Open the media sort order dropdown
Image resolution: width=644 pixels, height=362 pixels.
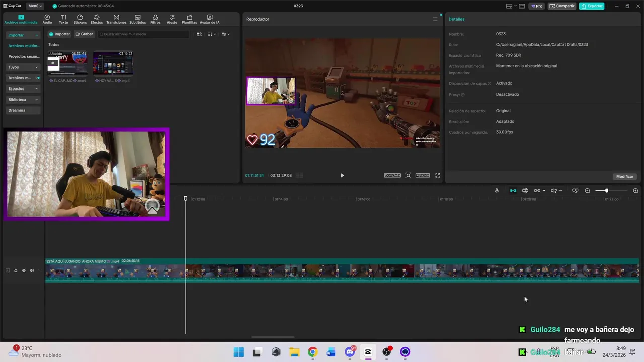[x=212, y=34]
